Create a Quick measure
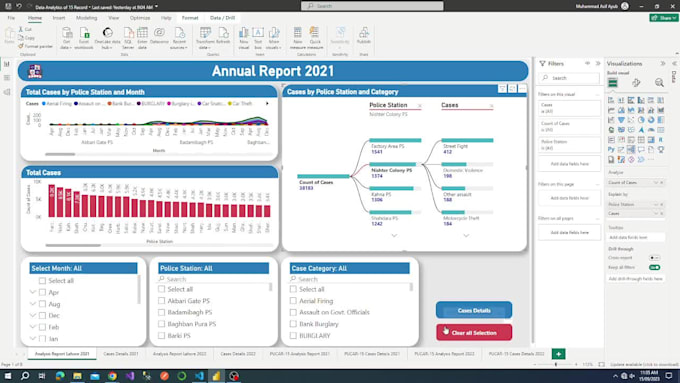The image size is (680, 383). click(x=315, y=37)
